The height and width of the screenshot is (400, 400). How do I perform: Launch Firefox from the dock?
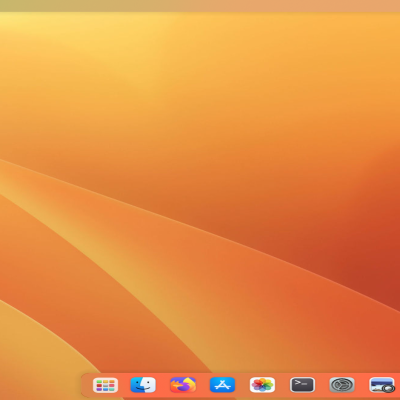coord(183,385)
